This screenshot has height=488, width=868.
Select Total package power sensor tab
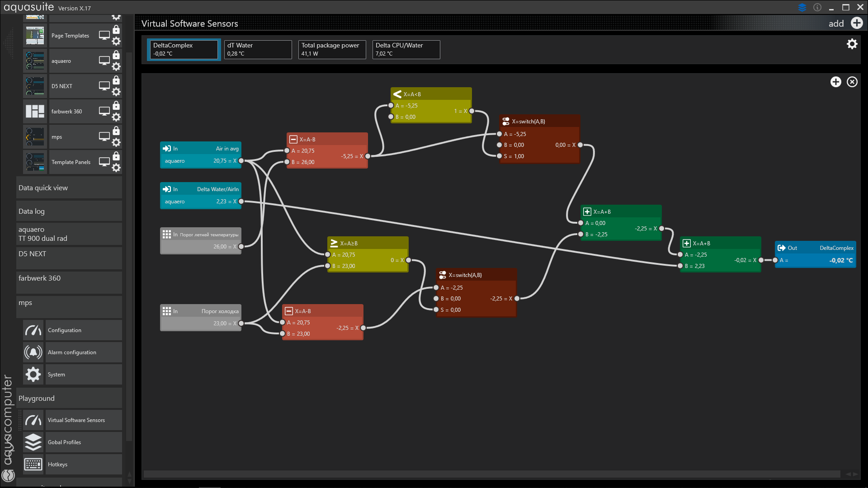(x=332, y=49)
